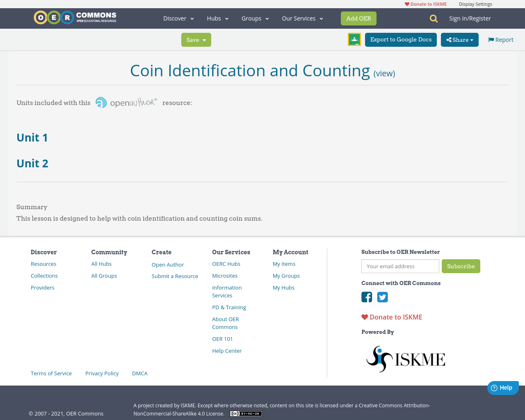
Task: Click the OER Commons logo
Action: pyautogui.click(x=75, y=17)
